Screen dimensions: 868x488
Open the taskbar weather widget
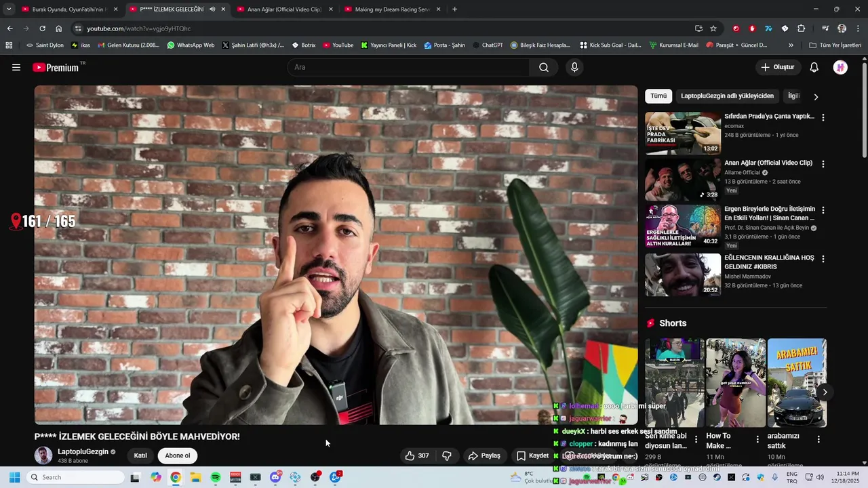(x=532, y=477)
